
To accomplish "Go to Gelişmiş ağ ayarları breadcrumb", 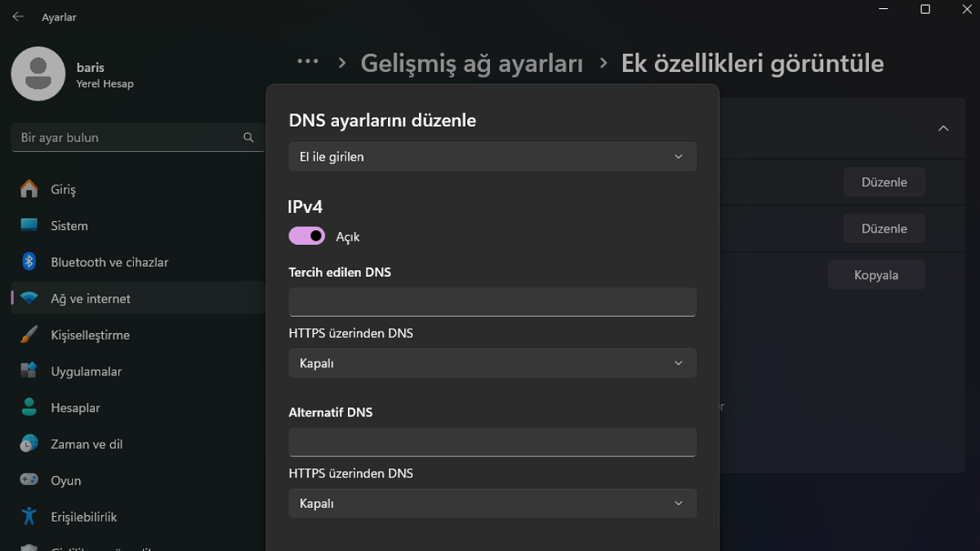I will click(472, 63).
